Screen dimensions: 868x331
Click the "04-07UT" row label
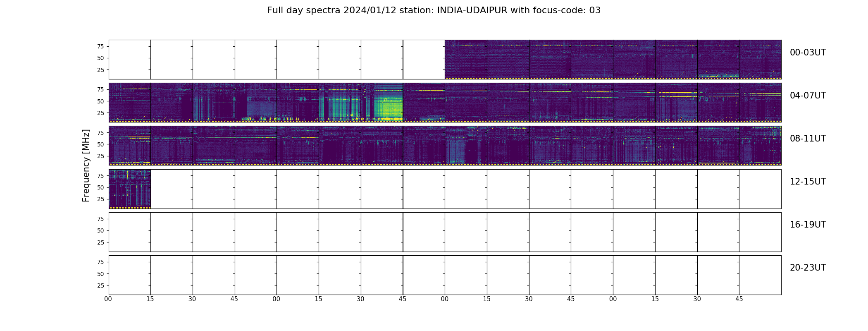coord(808,96)
